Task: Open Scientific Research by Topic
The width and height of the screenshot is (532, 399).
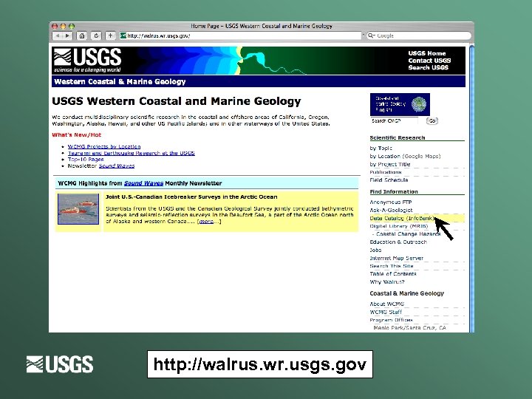Action: click(x=381, y=149)
